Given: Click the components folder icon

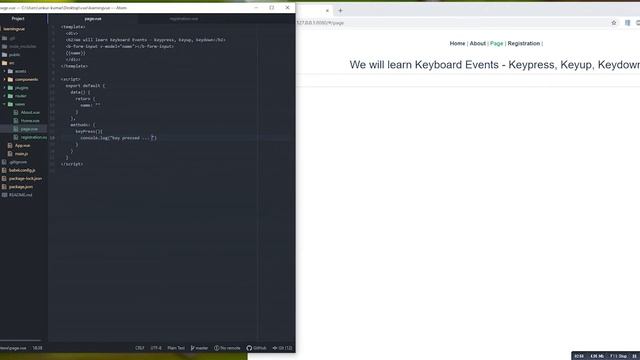Looking at the screenshot, I should (x=11, y=79).
